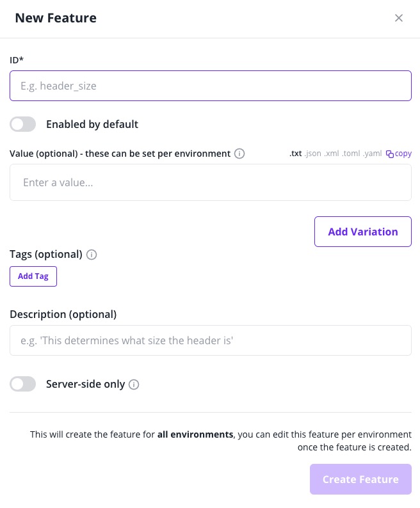Click the ID input field
The height and width of the screenshot is (508, 420).
click(x=210, y=86)
